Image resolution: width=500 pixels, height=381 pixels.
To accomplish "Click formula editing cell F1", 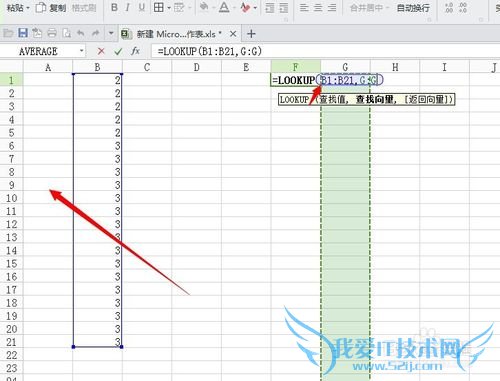I will click(296, 80).
